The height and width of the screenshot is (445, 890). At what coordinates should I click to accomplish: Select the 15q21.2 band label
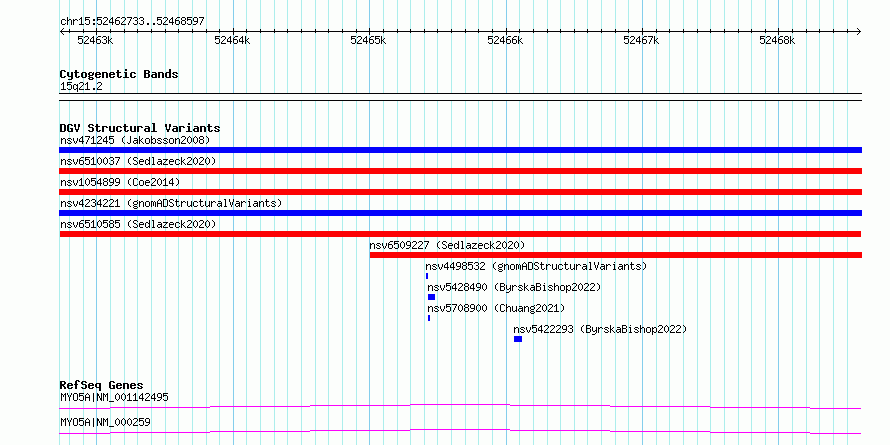[81, 87]
